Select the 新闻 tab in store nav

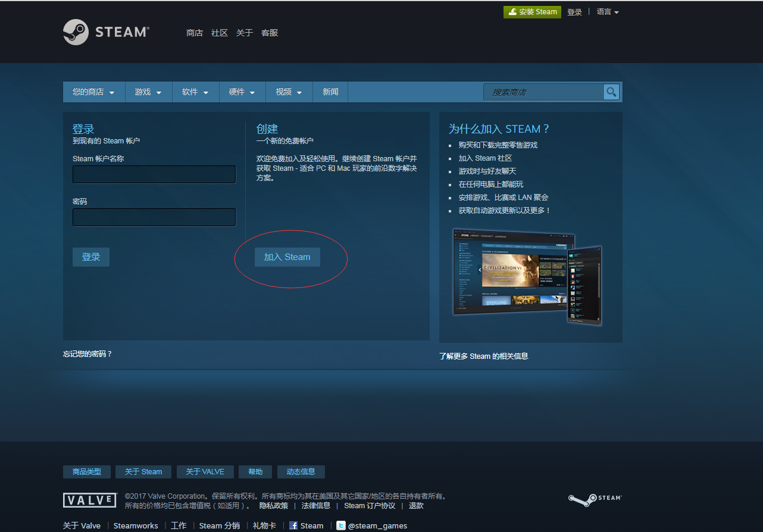(330, 92)
